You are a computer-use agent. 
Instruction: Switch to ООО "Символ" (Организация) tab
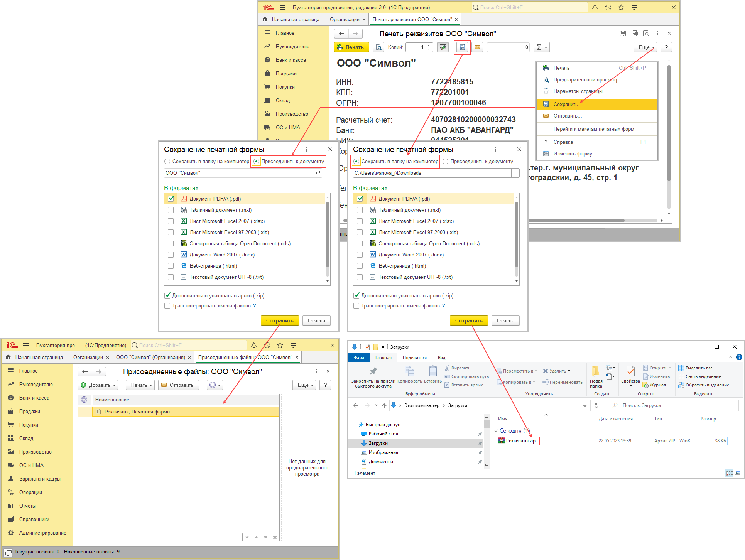(x=154, y=357)
